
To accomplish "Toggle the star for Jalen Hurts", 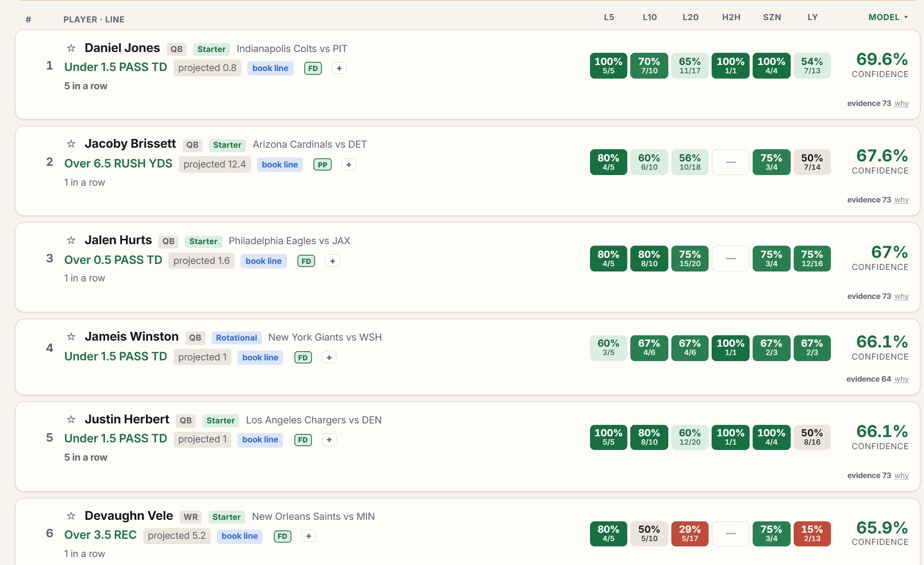I will coord(71,240).
